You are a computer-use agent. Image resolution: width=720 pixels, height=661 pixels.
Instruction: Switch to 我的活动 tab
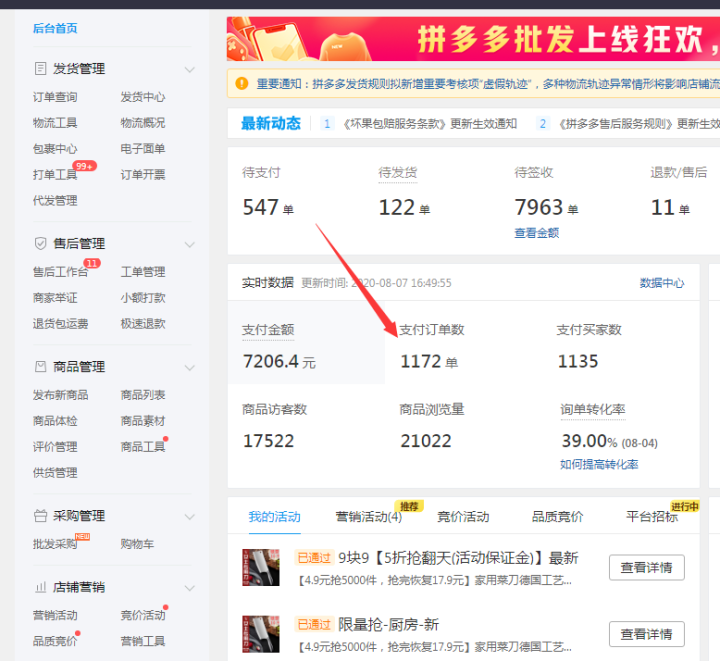point(275,517)
